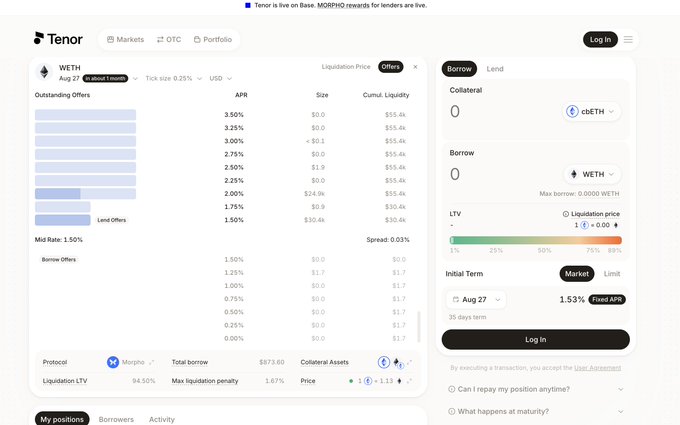
Task: Open the cbETH collateral token selector
Action: pos(592,111)
